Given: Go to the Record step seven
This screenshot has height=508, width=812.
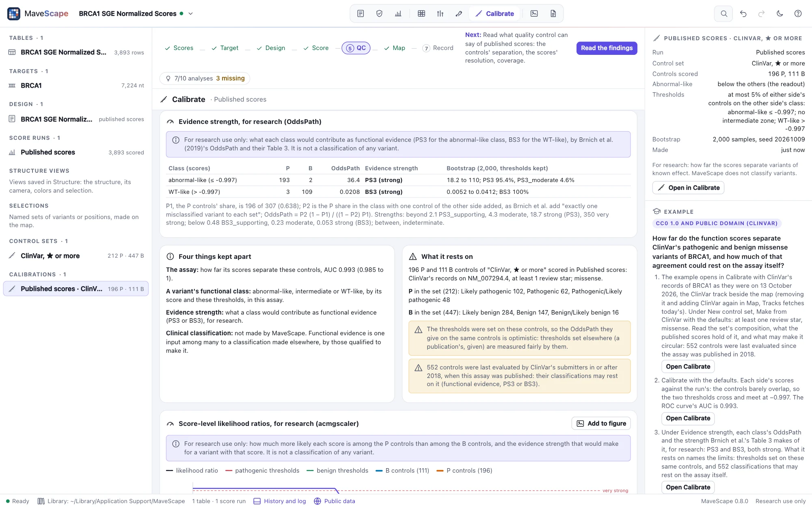Looking at the screenshot, I should pyautogui.click(x=438, y=48).
